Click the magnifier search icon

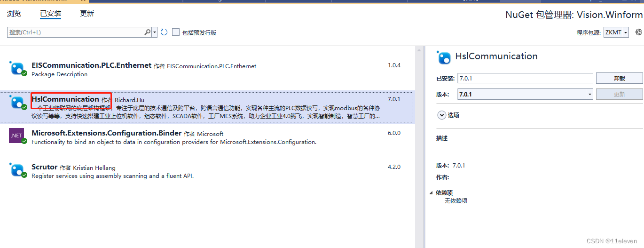(x=148, y=32)
